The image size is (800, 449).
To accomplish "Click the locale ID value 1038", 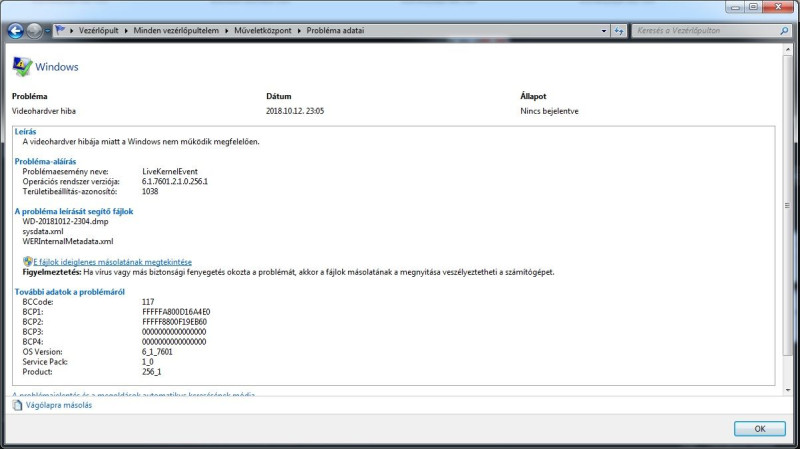I will [x=150, y=191].
